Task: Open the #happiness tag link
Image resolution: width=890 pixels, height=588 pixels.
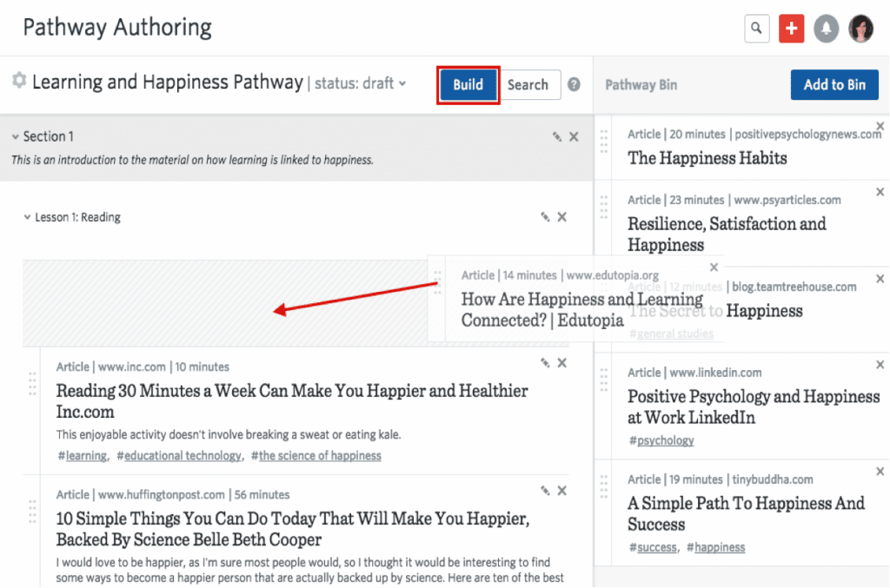Action: [716, 548]
